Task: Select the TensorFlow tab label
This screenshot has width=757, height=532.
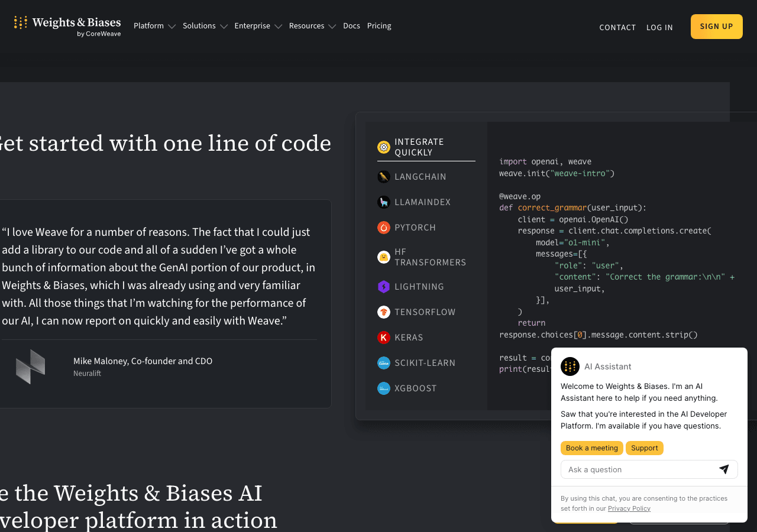Action: coord(425,312)
